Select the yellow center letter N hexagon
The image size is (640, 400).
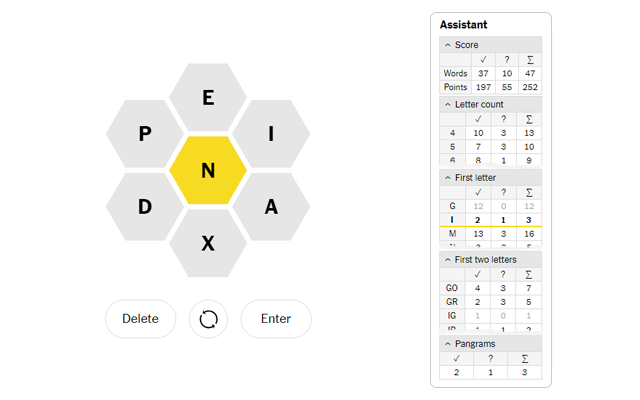coord(208,170)
